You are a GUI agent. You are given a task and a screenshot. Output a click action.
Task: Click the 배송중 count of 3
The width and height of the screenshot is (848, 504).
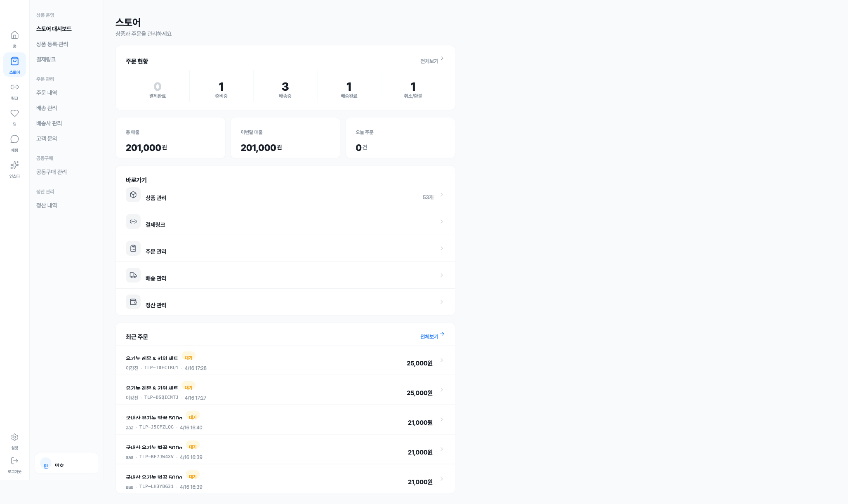tap(285, 87)
